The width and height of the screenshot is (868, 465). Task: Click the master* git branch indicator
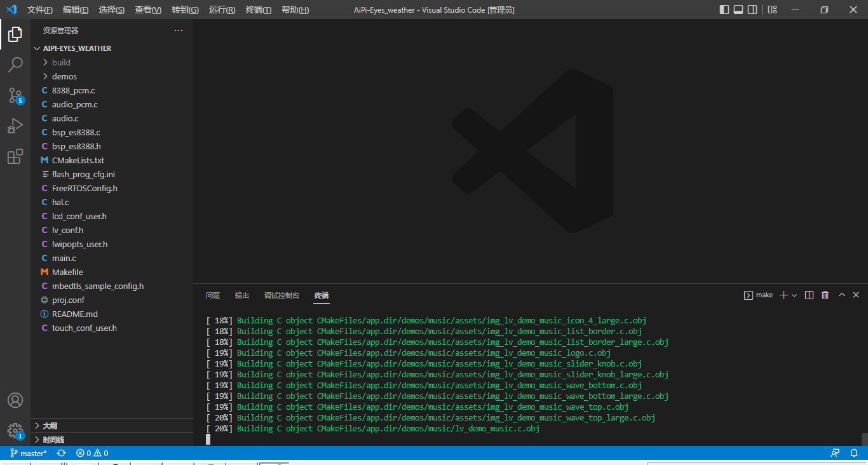click(29, 454)
